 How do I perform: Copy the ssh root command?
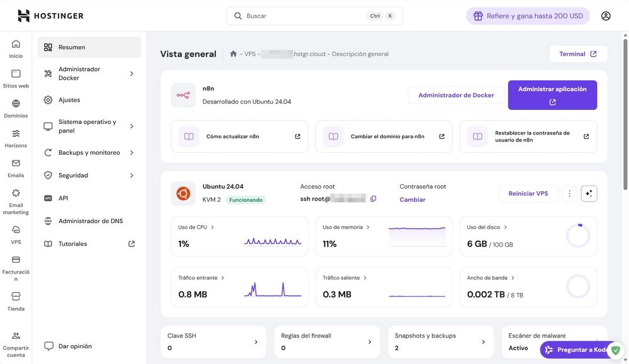point(373,199)
